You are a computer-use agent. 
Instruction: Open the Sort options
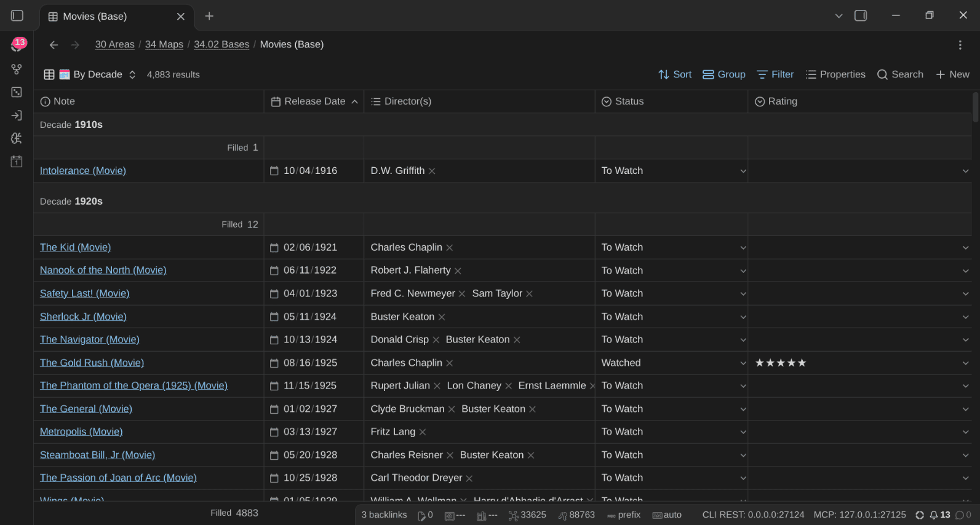(675, 74)
